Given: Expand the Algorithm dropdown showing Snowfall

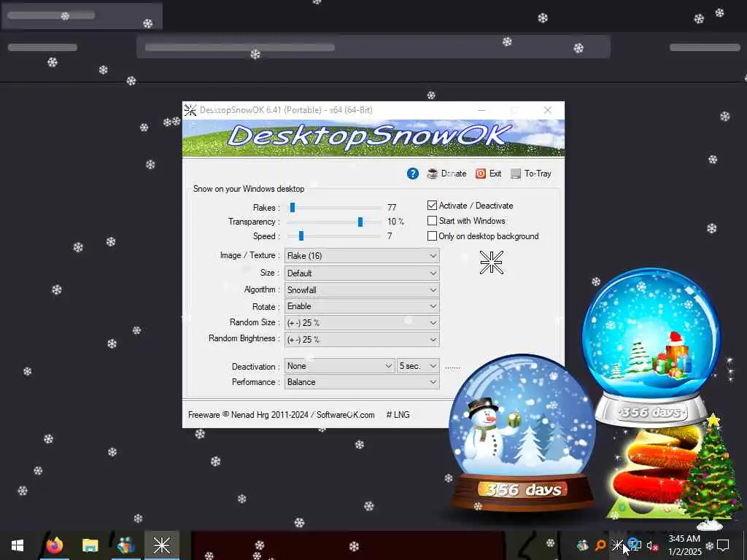Looking at the screenshot, I should [x=362, y=289].
